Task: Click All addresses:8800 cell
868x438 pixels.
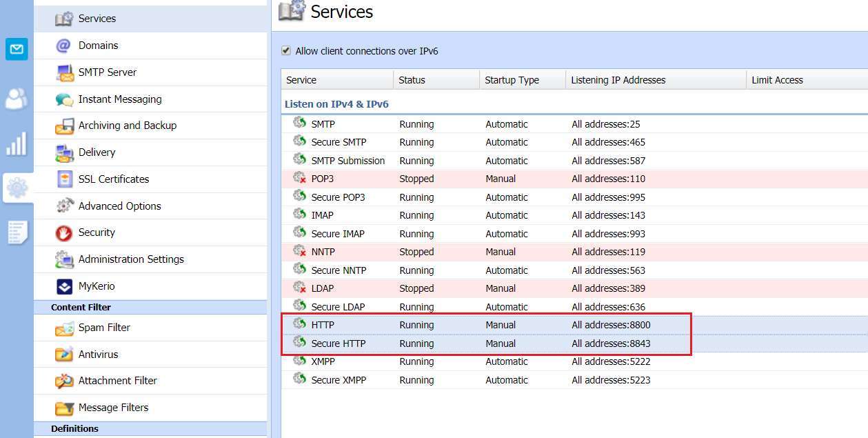Action: pyautogui.click(x=611, y=325)
